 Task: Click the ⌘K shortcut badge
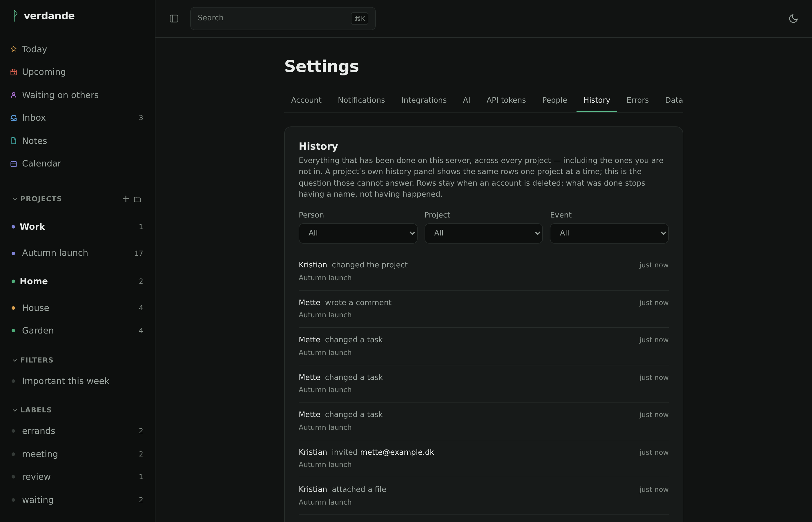pos(359,18)
